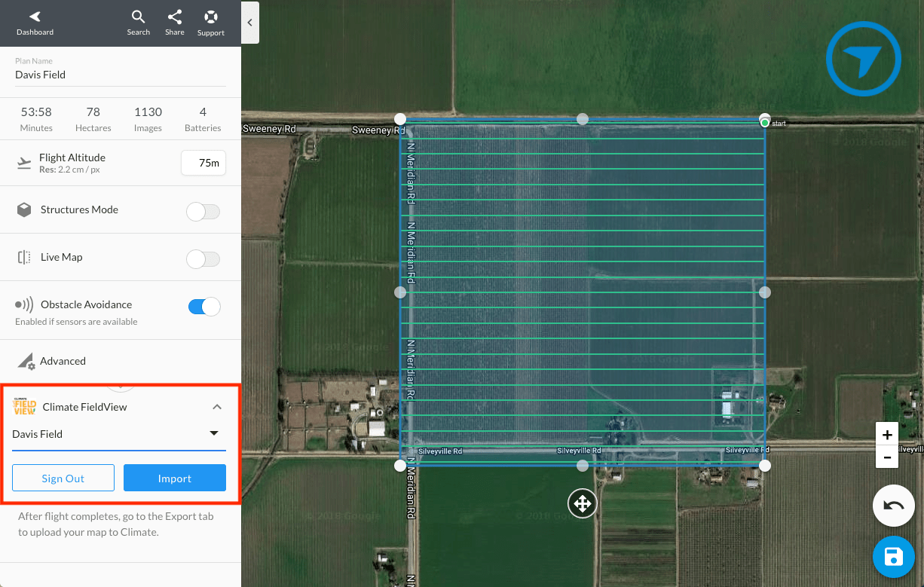Screen dimensions: 924x587
Task: Open the Davis Field selector
Action: [213, 433]
